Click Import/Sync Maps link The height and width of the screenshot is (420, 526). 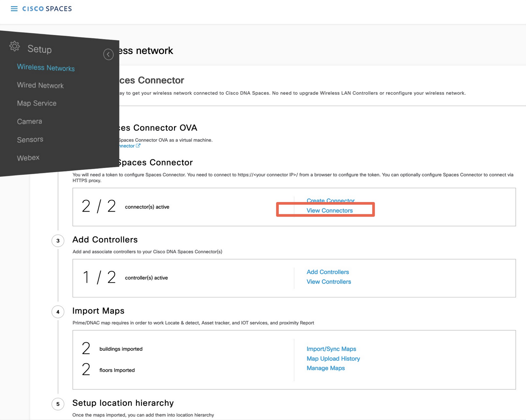331,349
